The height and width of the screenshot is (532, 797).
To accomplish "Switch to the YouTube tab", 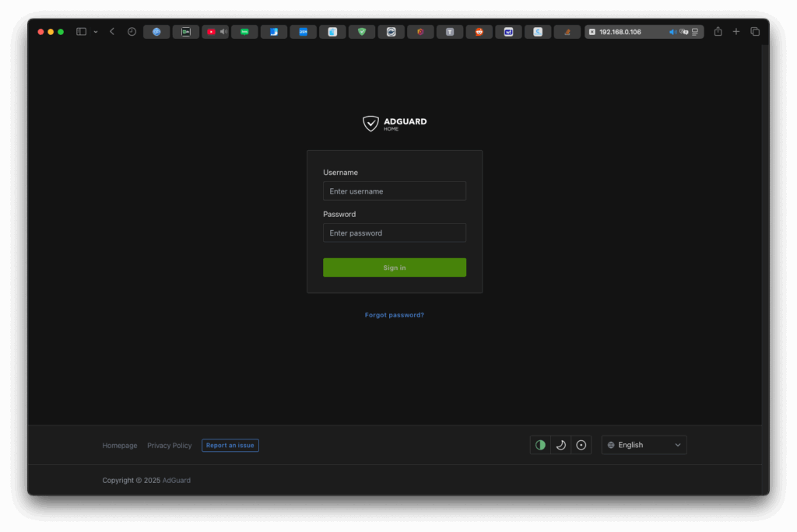I will pyautogui.click(x=212, y=32).
